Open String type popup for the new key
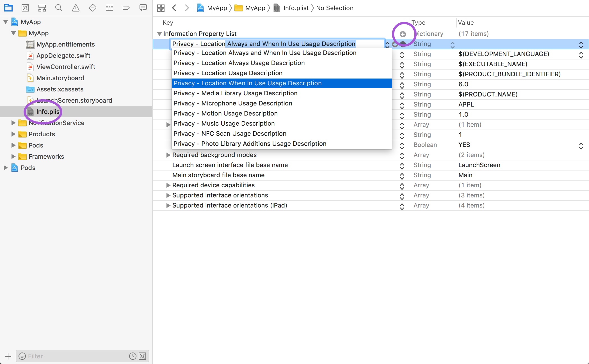 [452, 44]
